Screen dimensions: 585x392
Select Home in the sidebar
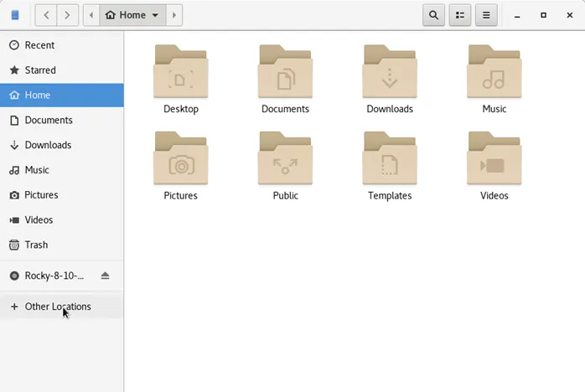pyautogui.click(x=61, y=95)
